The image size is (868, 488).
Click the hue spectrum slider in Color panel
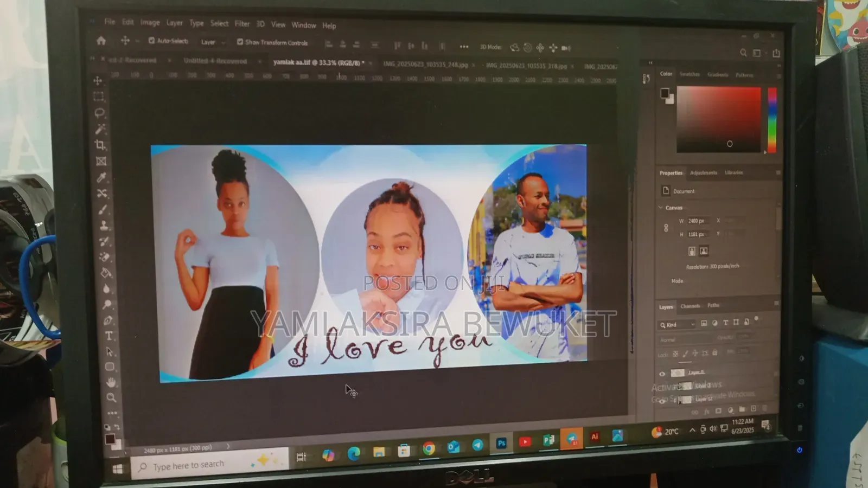coord(772,120)
